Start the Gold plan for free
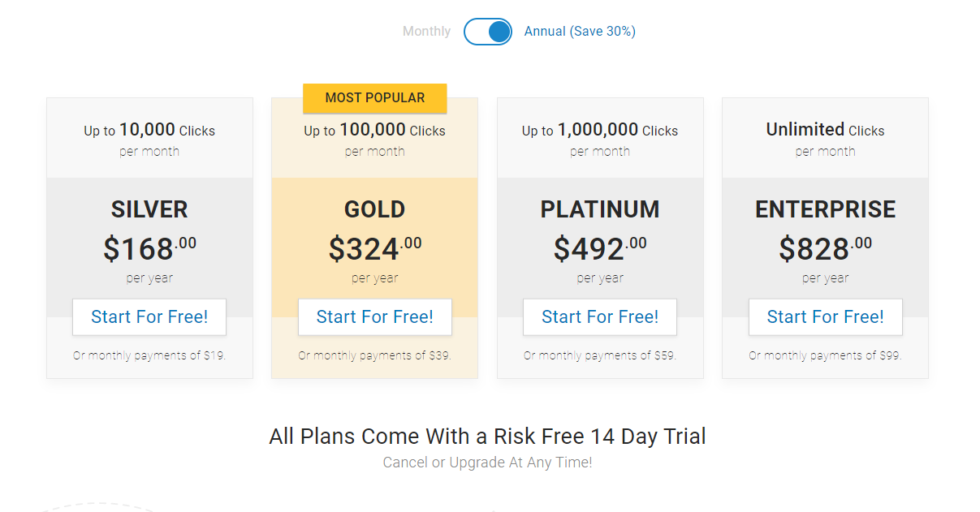 (x=375, y=316)
